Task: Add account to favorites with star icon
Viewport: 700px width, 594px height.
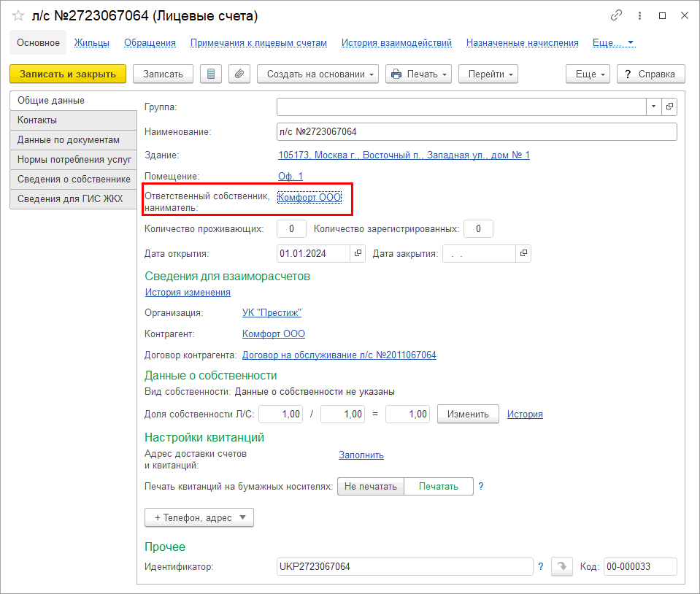Action: point(18,16)
